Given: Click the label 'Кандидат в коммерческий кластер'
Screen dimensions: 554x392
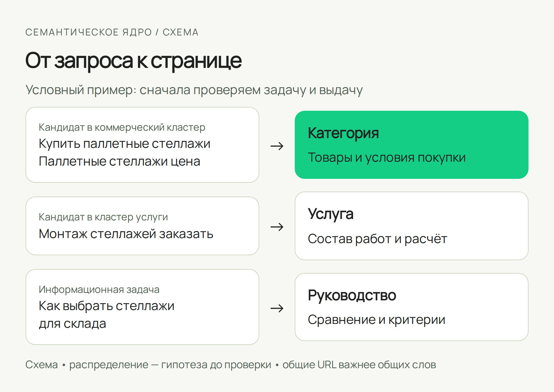Looking at the screenshot, I should pyautogui.click(x=122, y=127).
